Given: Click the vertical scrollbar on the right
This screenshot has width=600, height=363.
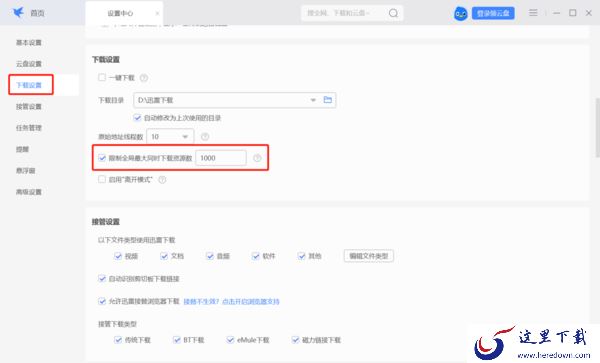Looking at the screenshot, I should tap(597, 128).
